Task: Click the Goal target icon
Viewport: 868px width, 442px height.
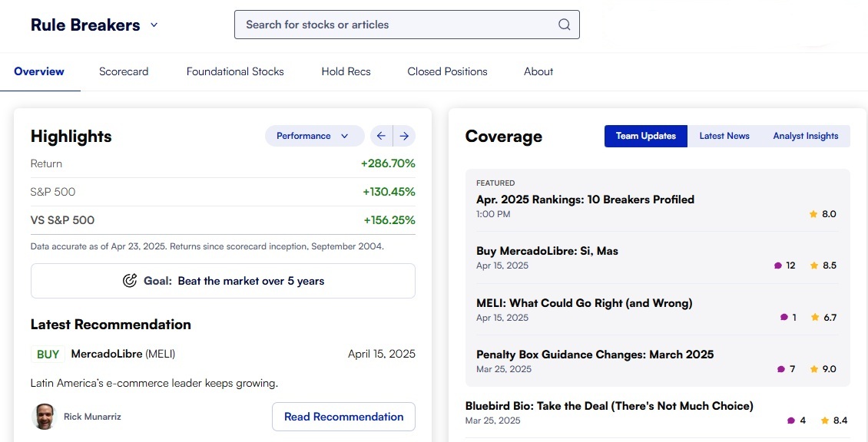Action: point(130,280)
